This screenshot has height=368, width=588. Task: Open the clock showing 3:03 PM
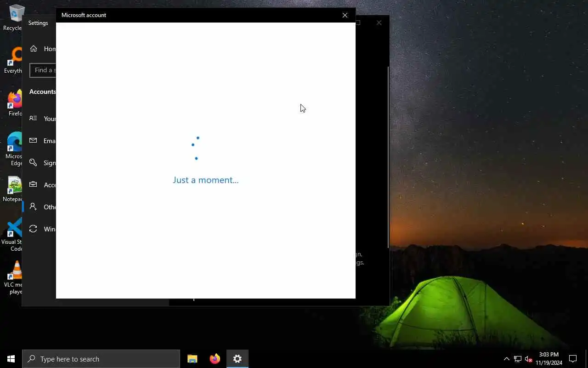point(548,359)
